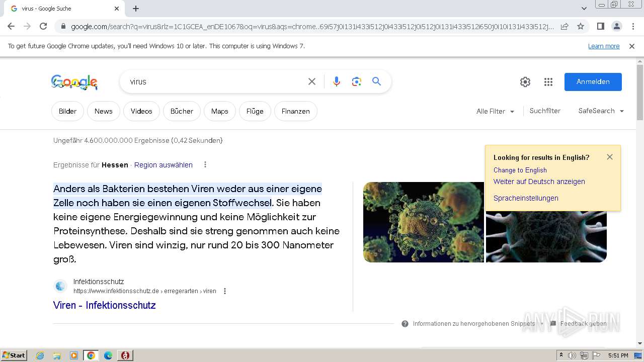644x362 pixels.
Task: Open the dark virus spike image
Action: 546,236
